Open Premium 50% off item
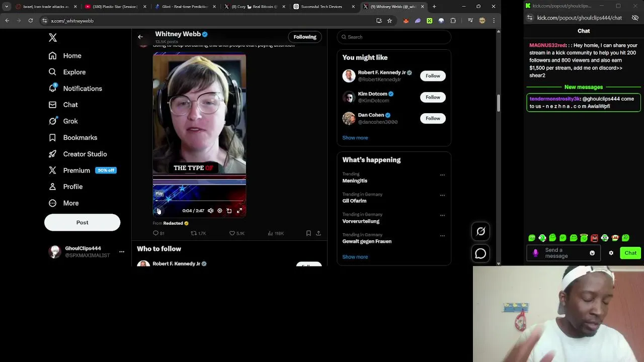The height and width of the screenshot is (362, 644). (82, 170)
